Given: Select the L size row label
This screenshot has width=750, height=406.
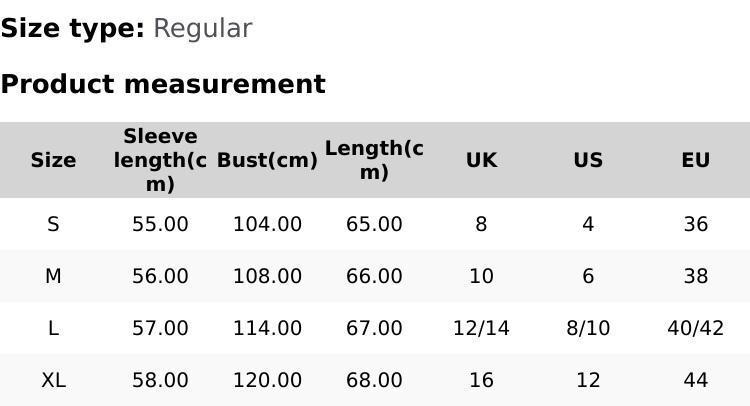Looking at the screenshot, I should [53, 328].
